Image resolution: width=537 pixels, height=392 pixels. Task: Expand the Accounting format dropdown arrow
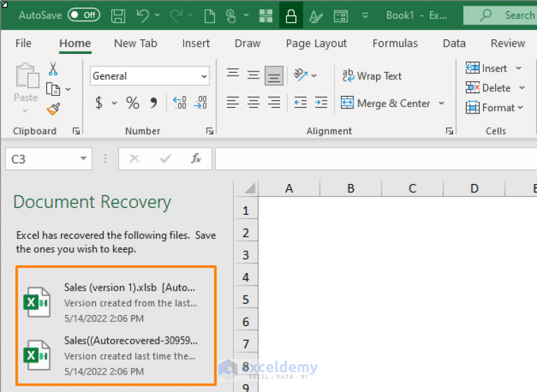coord(114,103)
